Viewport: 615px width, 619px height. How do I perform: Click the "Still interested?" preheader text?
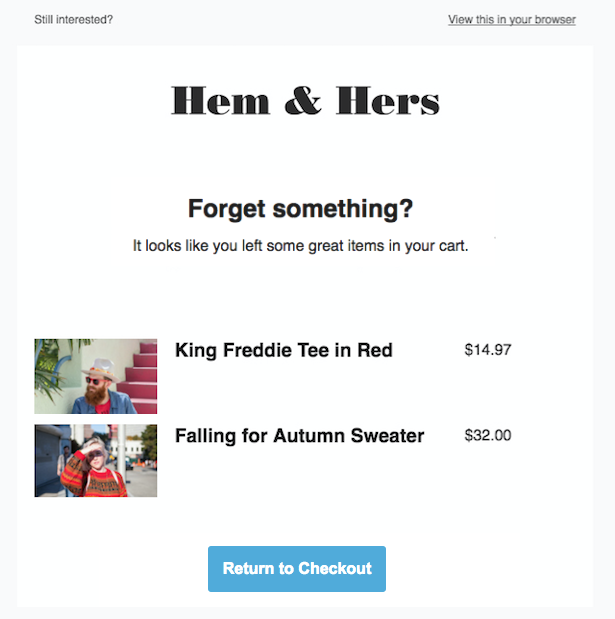click(73, 20)
